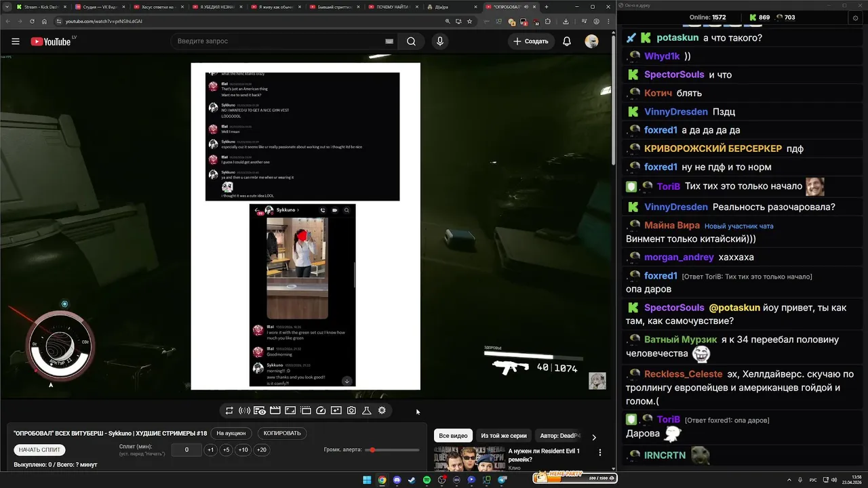Click the chat emote after IRNCRTN
Image resolution: width=868 pixels, height=488 pixels.
[701, 455]
